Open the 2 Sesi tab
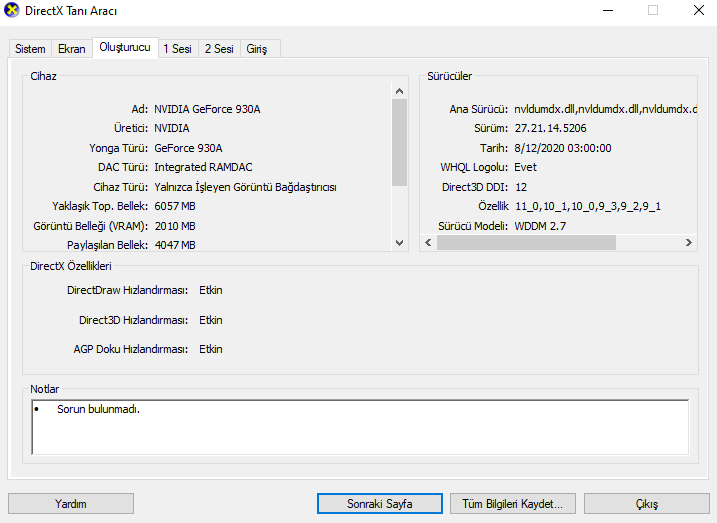Viewport: 717px width, 523px height. (x=219, y=49)
